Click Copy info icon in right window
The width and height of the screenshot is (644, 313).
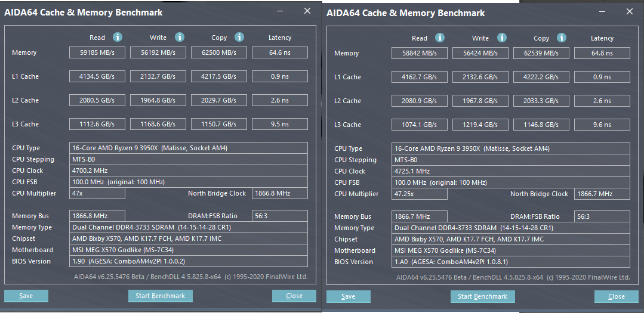click(562, 38)
